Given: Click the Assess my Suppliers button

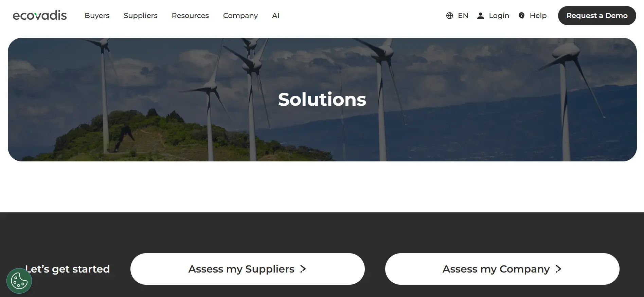Looking at the screenshot, I should [x=248, y=269].
